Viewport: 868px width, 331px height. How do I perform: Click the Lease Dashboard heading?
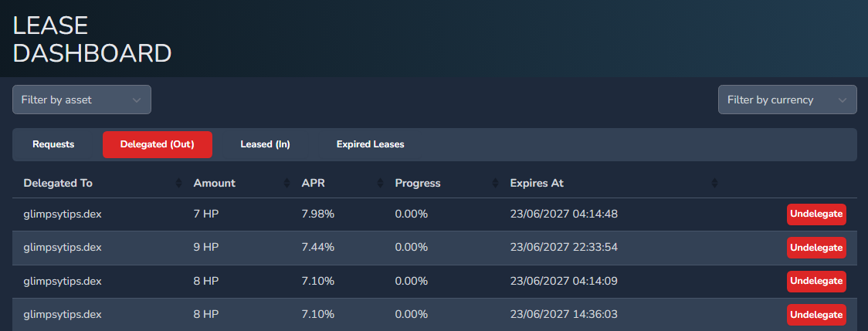[x=92, y=39]
